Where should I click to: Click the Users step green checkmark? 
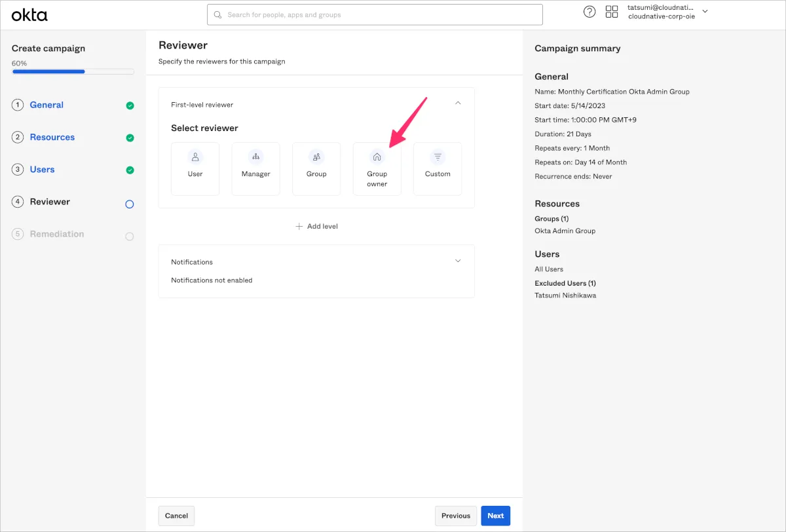pos(130,170)
